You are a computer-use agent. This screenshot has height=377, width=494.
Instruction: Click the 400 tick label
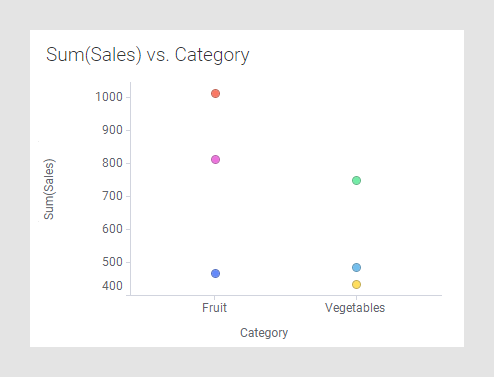112,286
